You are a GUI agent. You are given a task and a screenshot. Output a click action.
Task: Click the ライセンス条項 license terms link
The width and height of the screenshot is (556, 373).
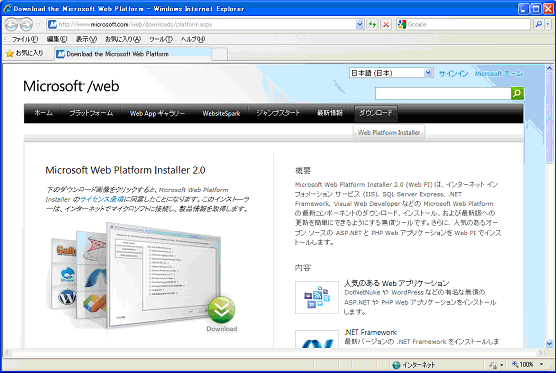point(102,199)
